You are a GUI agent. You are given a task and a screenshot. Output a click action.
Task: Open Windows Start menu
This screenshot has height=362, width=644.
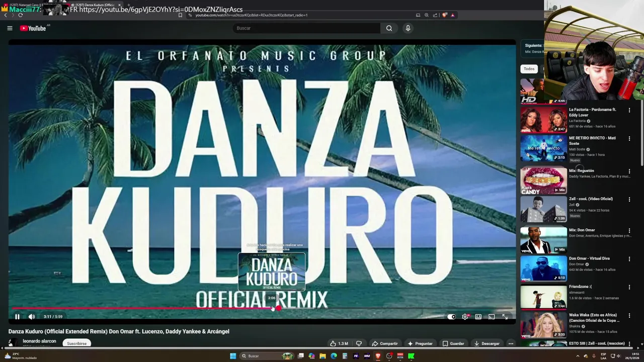[233, 356]
